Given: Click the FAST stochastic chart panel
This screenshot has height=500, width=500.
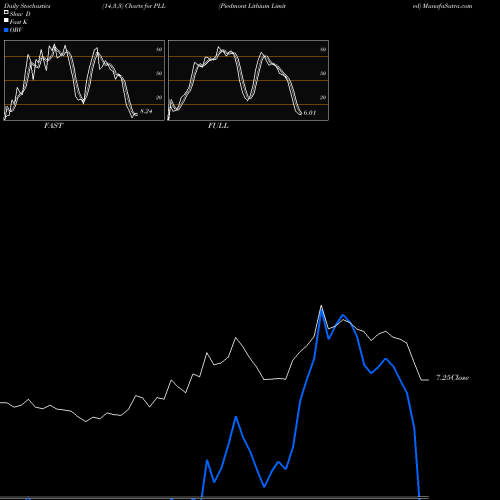Looking at the screenshot, I should click(x=84, y=80).
